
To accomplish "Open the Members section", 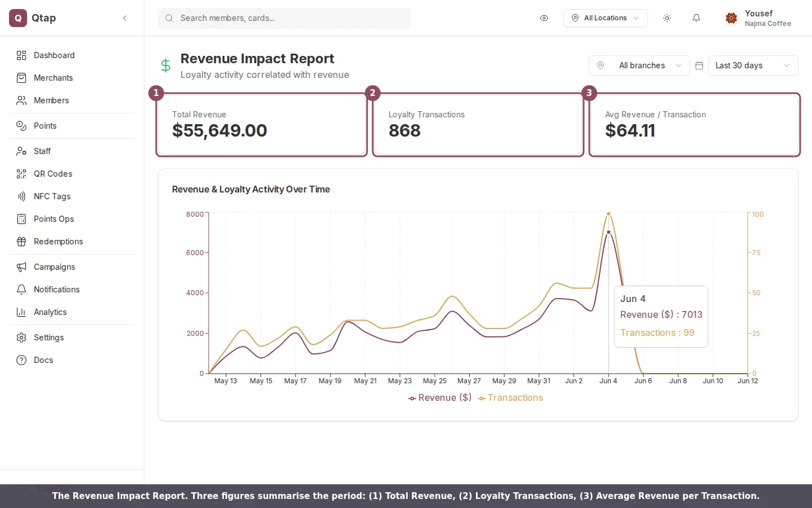I will (72, 100).
